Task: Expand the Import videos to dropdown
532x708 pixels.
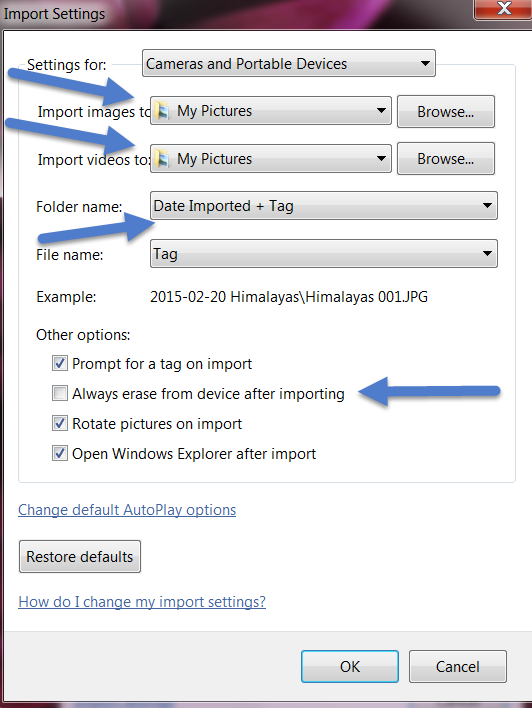Action: click(x=271, y=158)
